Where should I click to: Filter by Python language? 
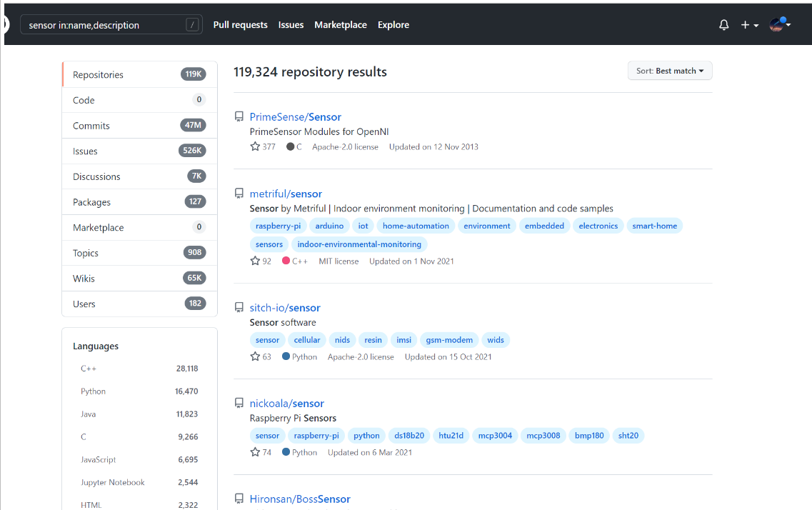pos(139,391)
